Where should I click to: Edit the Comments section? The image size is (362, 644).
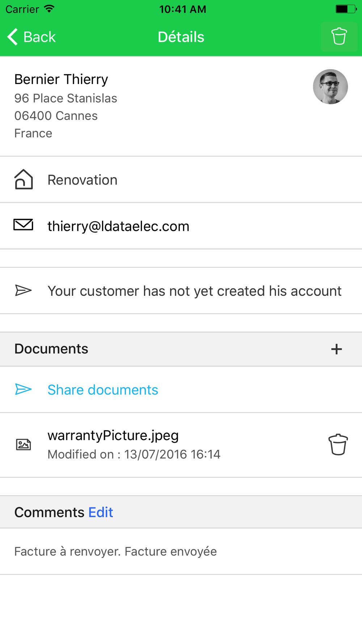[101, 513]
